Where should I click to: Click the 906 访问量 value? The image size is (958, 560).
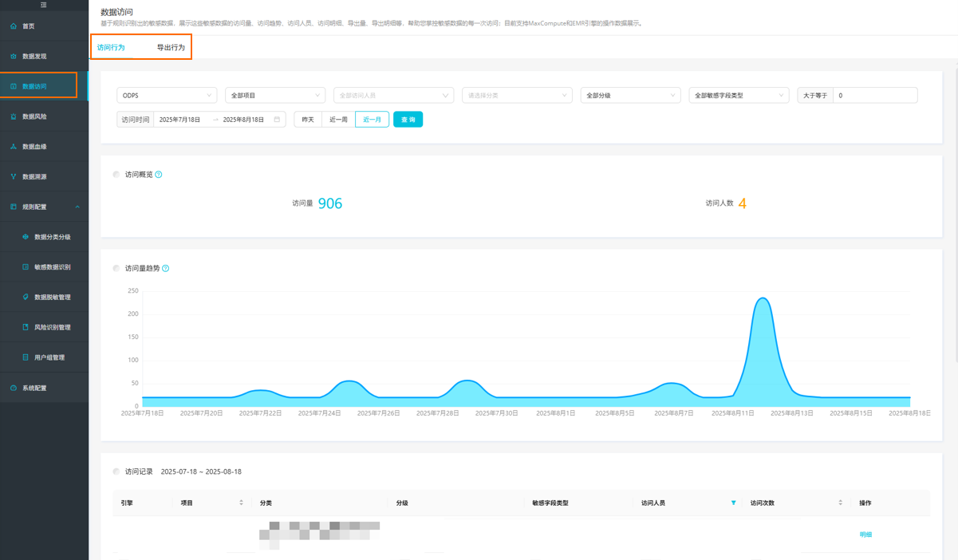coord(330,203)
